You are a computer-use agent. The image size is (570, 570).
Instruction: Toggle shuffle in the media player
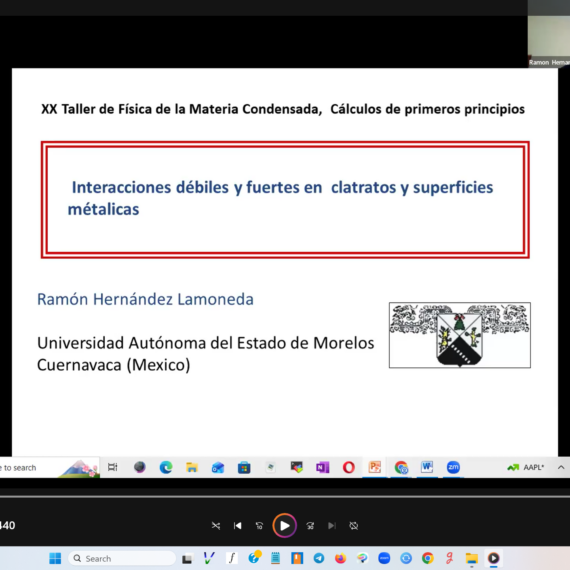216,526
